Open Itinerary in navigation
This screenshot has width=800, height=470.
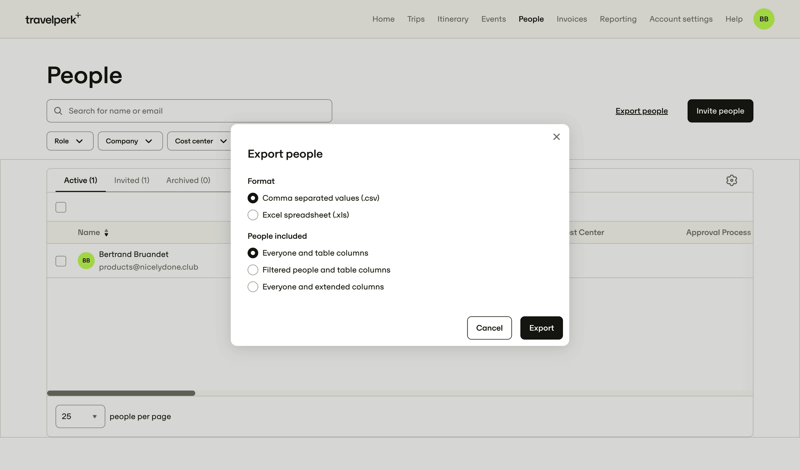453,19
